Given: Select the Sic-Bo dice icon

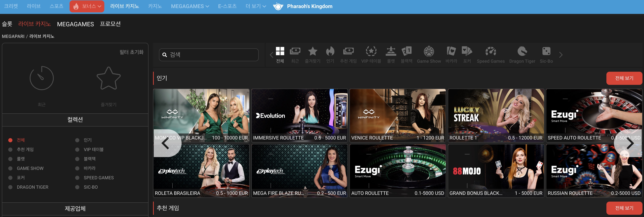Looking at the screenshot, I should [546, 51].
